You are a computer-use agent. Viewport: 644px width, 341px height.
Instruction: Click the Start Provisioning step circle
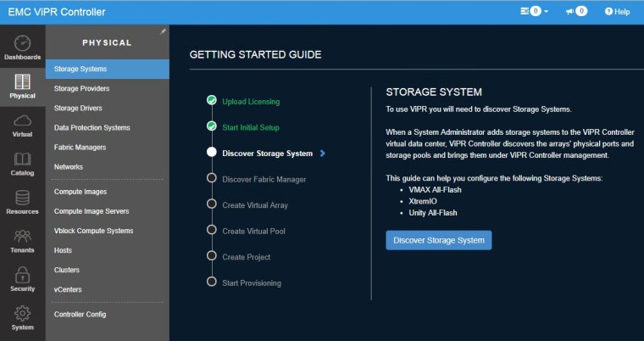(212, 282)
